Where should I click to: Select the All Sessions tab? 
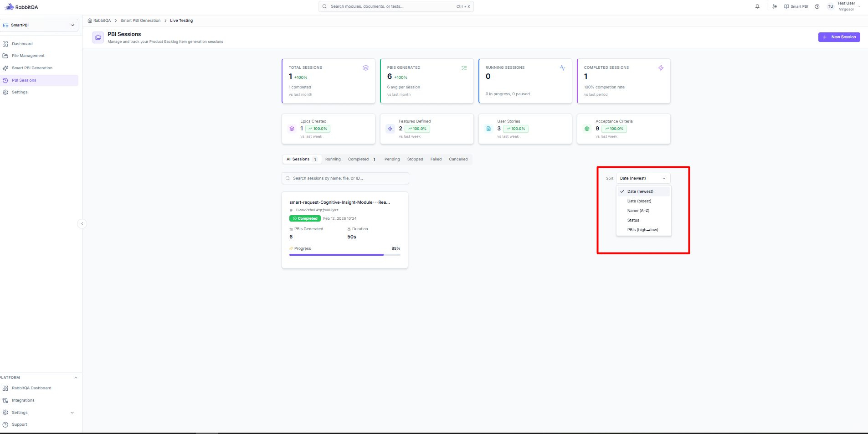click(x=302, y=159)
